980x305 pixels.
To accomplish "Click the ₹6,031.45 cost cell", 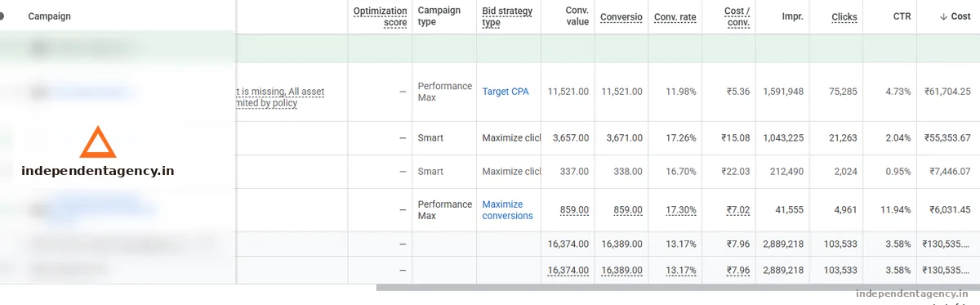I will (950, 210).
